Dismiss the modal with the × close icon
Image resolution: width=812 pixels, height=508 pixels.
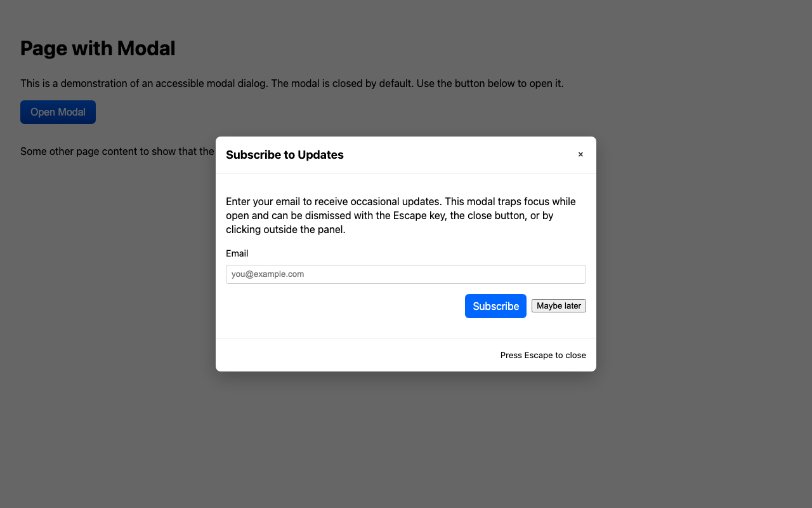[580, 154]
